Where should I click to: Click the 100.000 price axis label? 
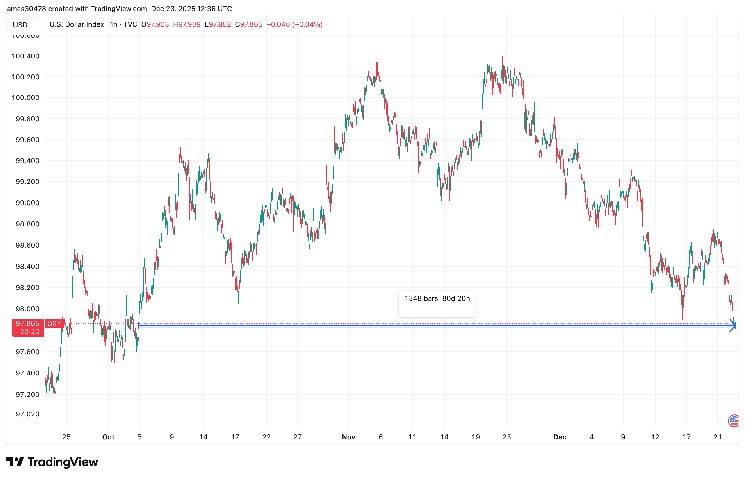(x=26, y=97)
